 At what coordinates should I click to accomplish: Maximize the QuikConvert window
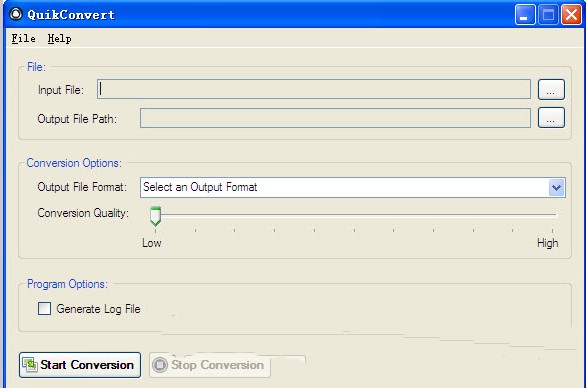tap(548, 15)
